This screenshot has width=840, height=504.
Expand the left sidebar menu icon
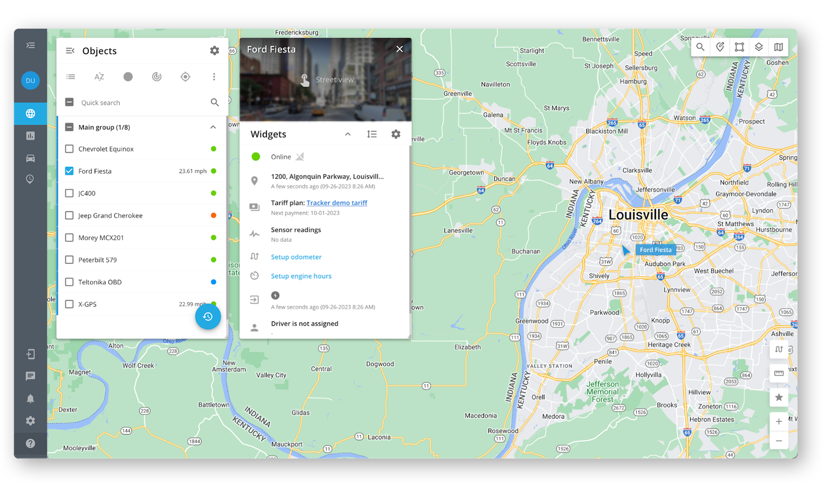pyautogui.click(x=31, y=45)
